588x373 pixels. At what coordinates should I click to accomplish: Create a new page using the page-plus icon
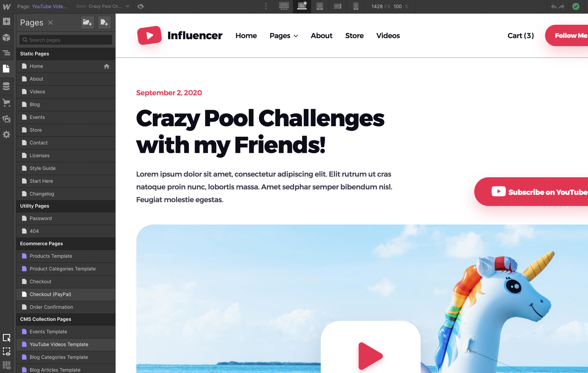pos(104,22)
